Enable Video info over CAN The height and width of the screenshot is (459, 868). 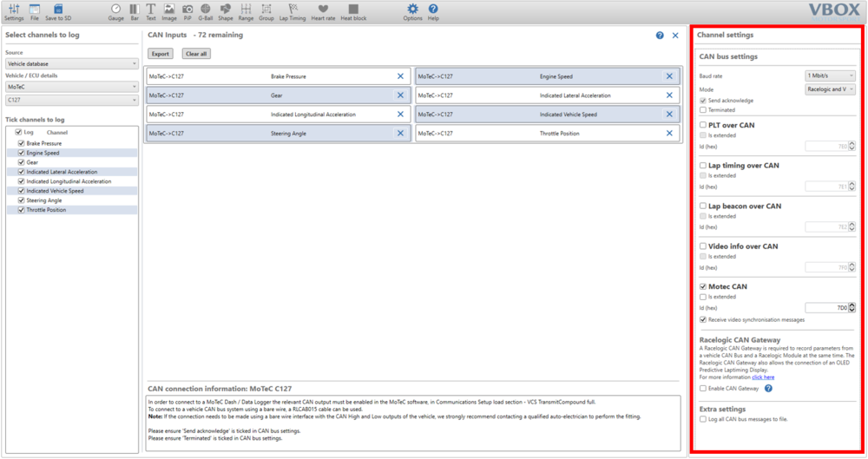[x=703, y=246]
